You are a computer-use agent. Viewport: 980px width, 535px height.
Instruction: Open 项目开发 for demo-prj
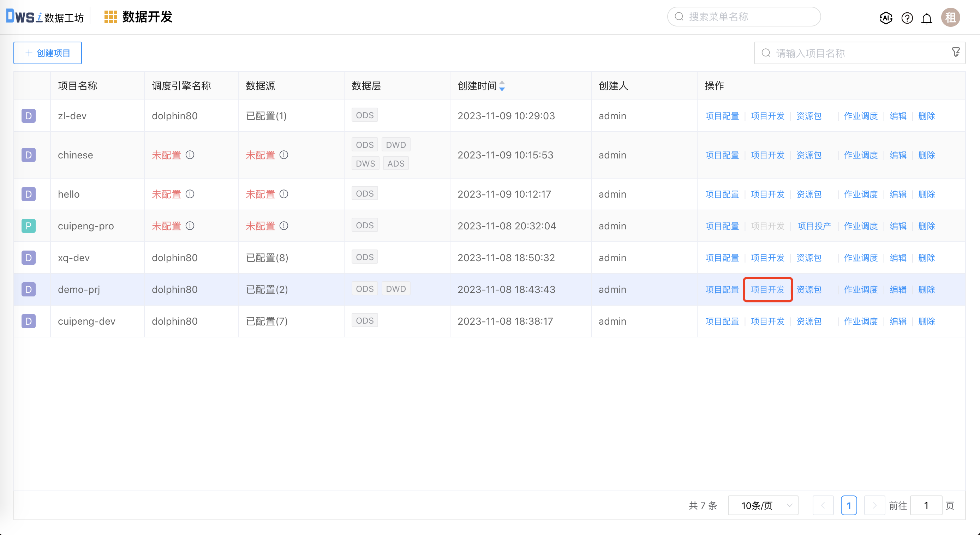(x=767, y=289)
